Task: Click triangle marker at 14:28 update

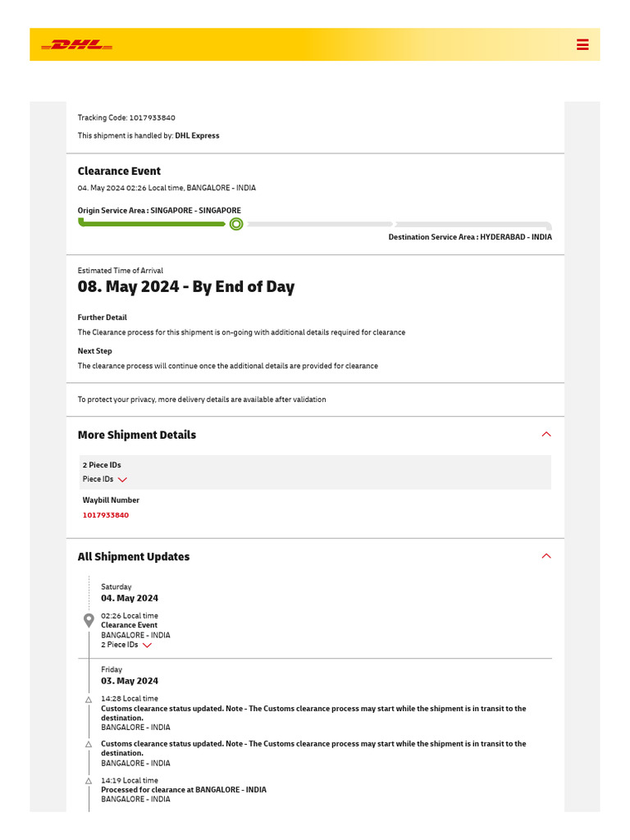Action: (89, 700)
